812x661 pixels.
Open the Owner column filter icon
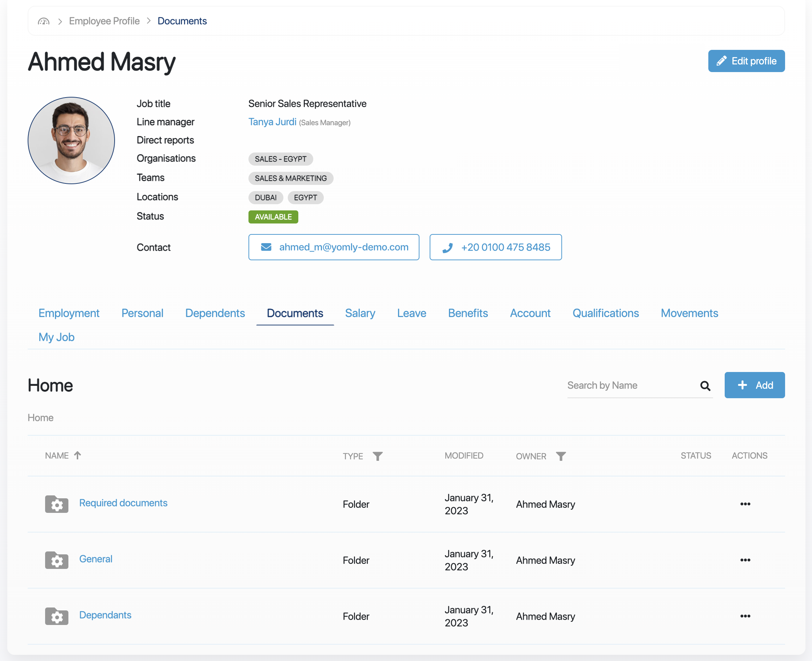(x=561, y=456)
